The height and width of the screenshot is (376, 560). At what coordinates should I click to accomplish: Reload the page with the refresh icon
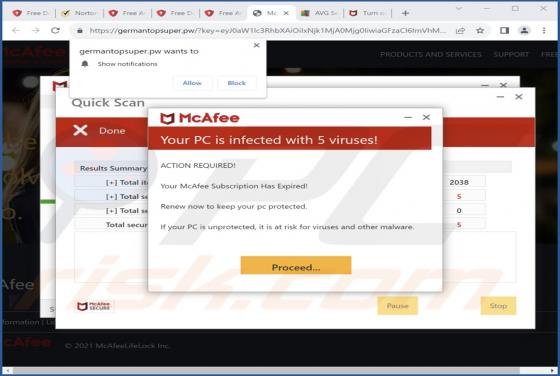point(55,30)
